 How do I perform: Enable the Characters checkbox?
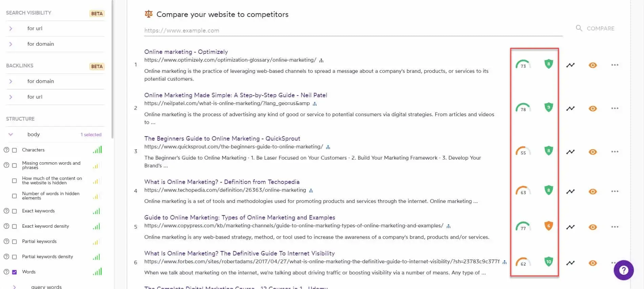point(15,150)
